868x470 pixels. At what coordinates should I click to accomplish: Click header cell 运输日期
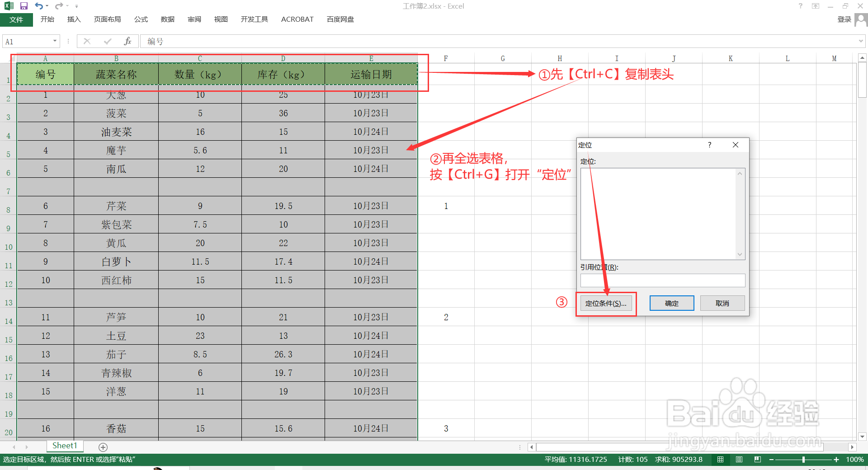pyautogui.click(x=371, y=75)
